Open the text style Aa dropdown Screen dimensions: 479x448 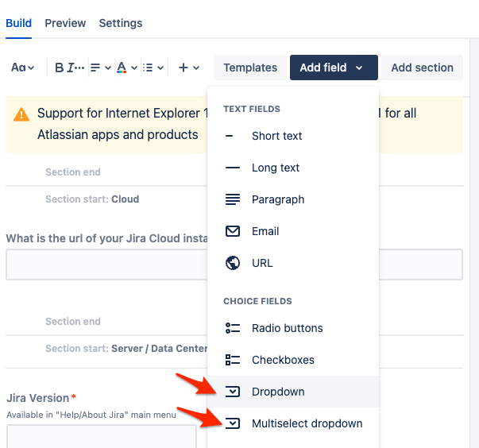point(23,68)
